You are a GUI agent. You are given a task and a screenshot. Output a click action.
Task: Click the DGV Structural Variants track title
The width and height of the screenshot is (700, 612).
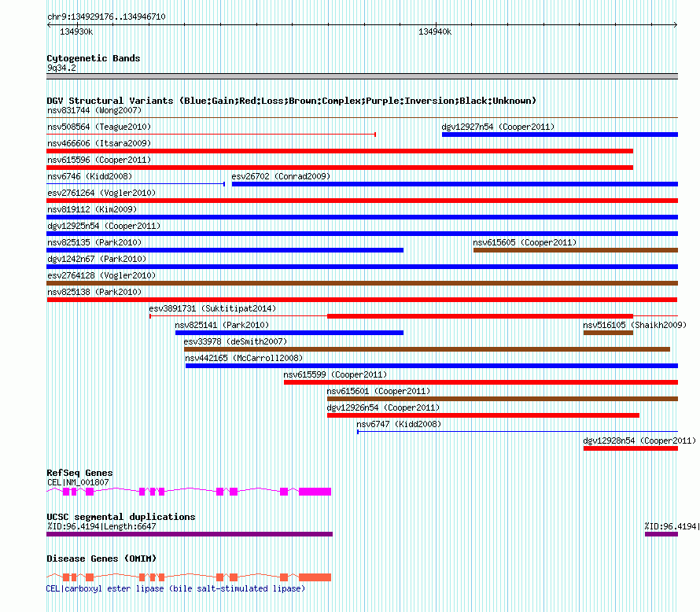click(291, 101)
